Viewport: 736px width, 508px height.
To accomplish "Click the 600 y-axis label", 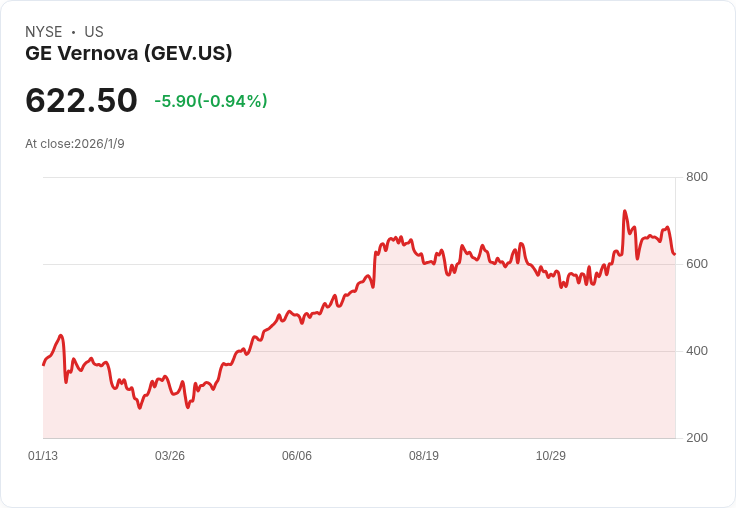I will point(697,264).
